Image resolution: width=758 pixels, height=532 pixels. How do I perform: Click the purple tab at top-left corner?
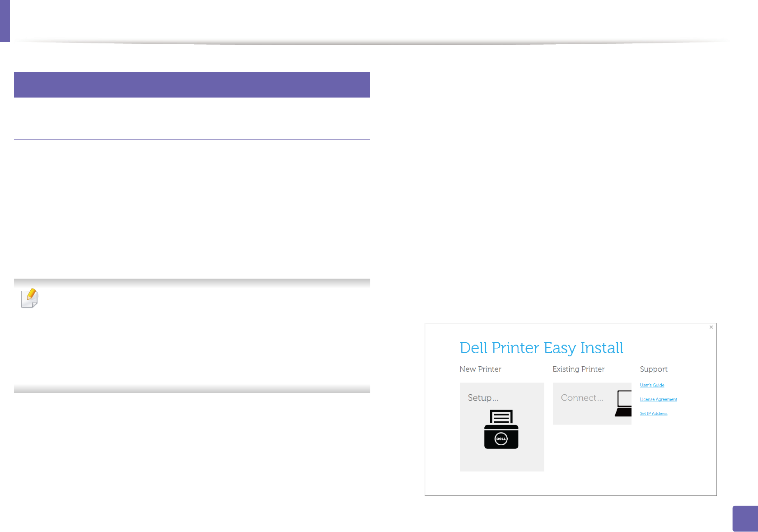point(5,20)
